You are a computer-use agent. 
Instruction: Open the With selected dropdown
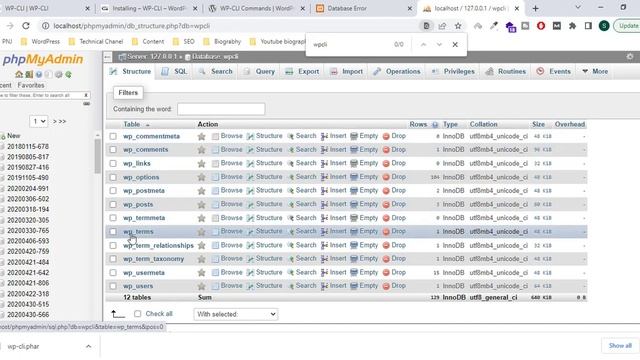pyautogui.click(x=236, y=314)
